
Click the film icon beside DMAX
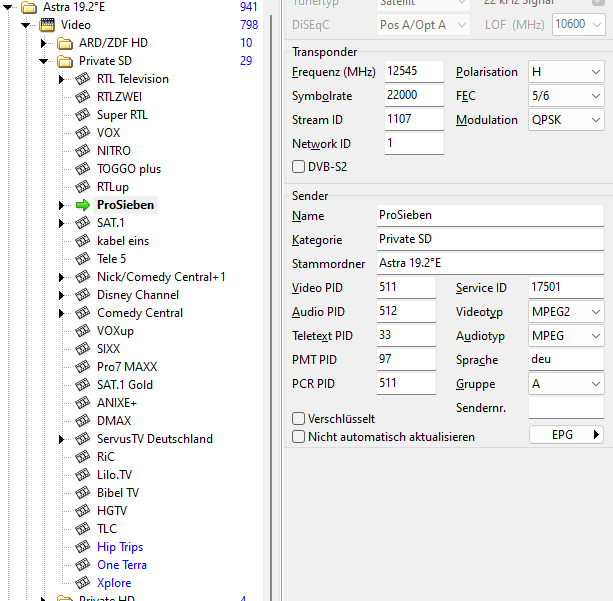click(83, 421)
